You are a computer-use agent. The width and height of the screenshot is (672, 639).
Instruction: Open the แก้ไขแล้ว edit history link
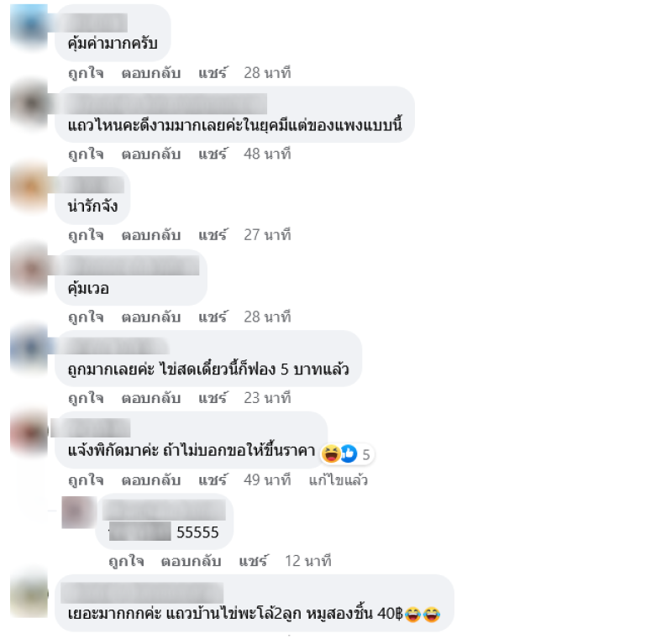pyautogui.click(x=339, y=480)
